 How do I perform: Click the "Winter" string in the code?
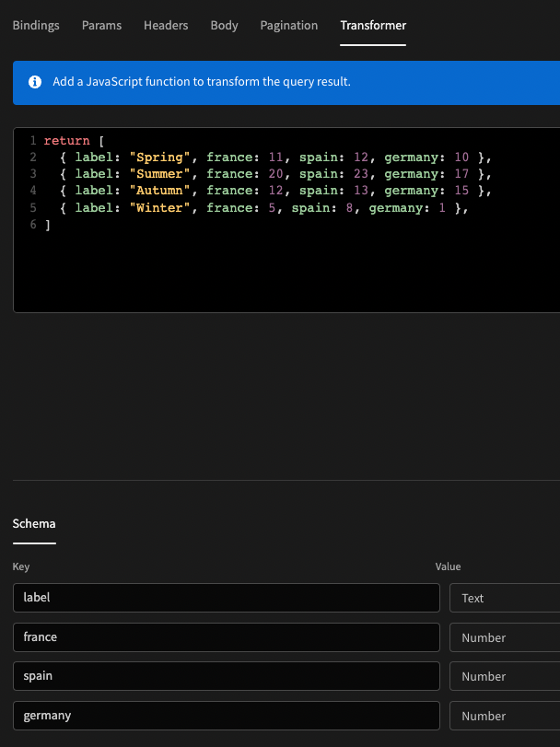coord(160,208)
